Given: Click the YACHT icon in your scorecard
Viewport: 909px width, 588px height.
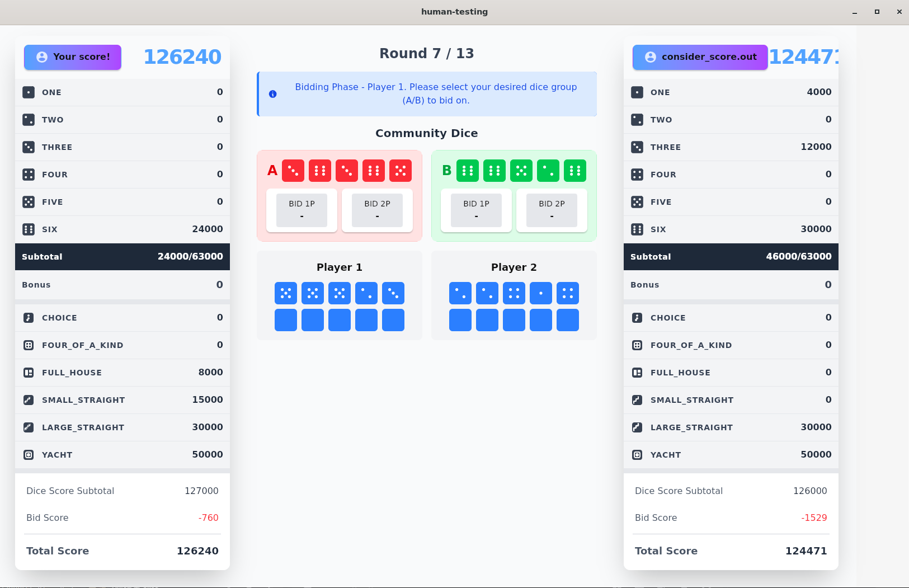Looking at the screenshot, I should coord(29,455).
